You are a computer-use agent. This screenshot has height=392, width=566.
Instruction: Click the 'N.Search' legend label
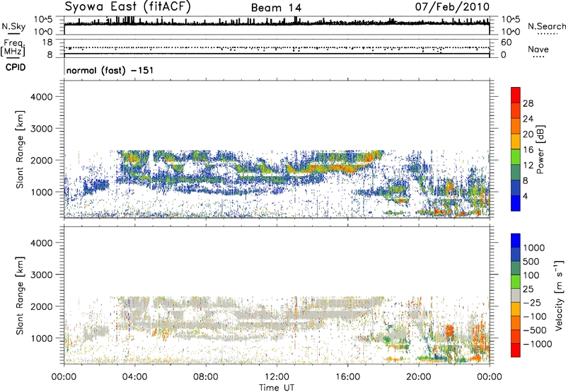click(546, 26)
